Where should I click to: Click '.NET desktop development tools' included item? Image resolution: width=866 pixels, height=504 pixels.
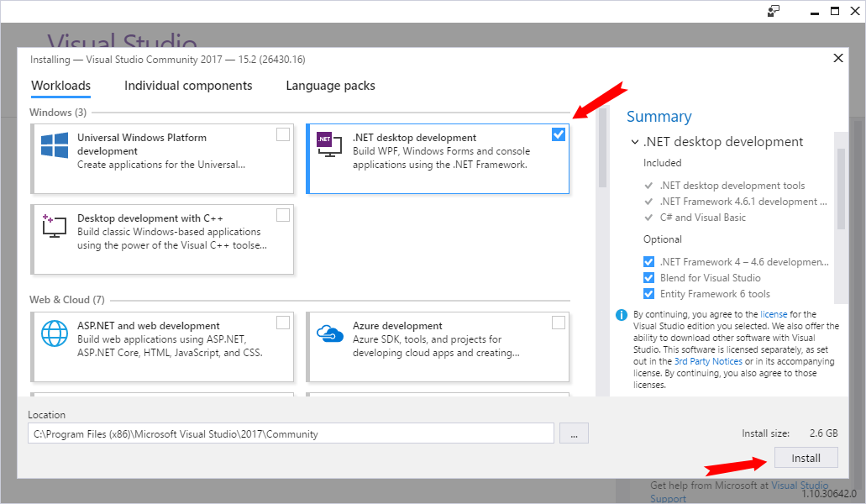(732, 186)
